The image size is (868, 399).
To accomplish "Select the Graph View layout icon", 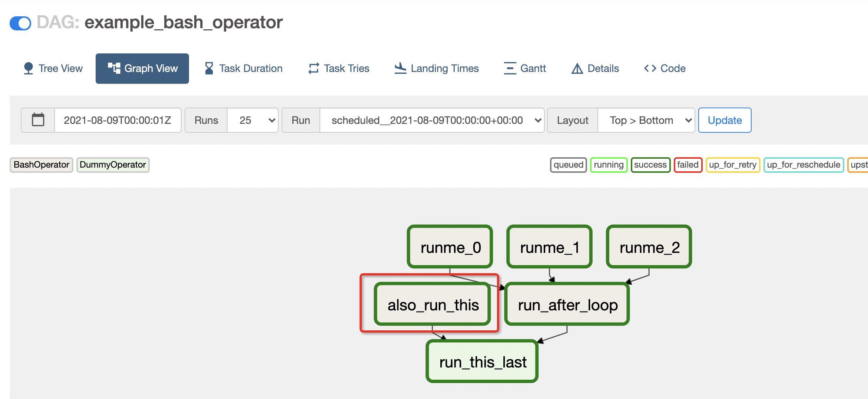I will (114, 68).
